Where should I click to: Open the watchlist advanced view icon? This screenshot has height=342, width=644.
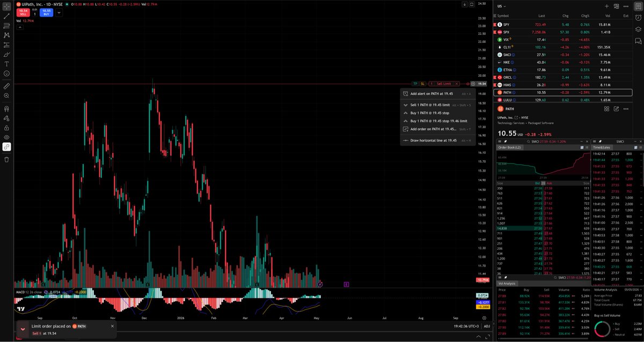(616, 6)
